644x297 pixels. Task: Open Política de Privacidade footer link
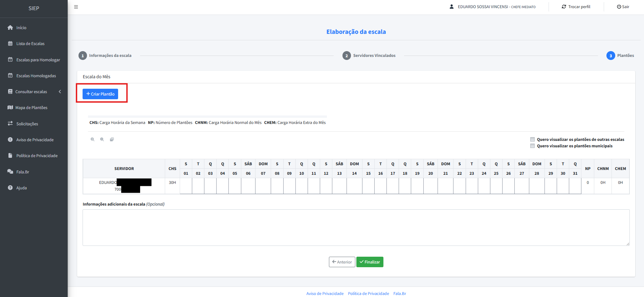368,294
